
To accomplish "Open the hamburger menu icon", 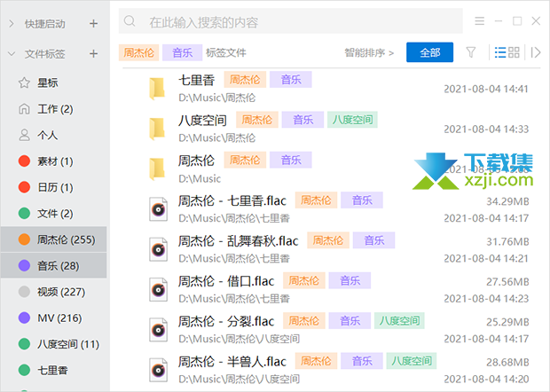I will 480,21.
